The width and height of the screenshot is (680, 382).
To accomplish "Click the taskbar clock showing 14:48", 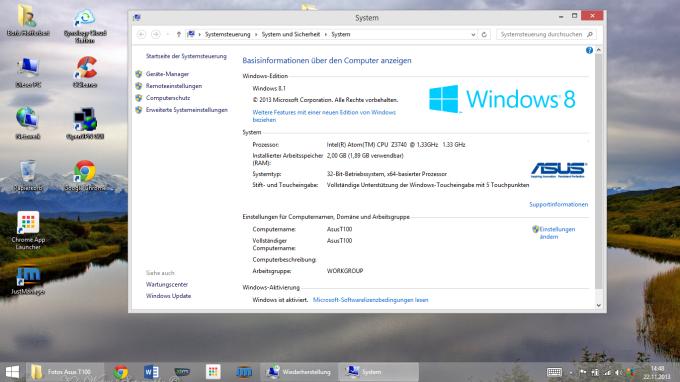I will [x=657, y=372].
